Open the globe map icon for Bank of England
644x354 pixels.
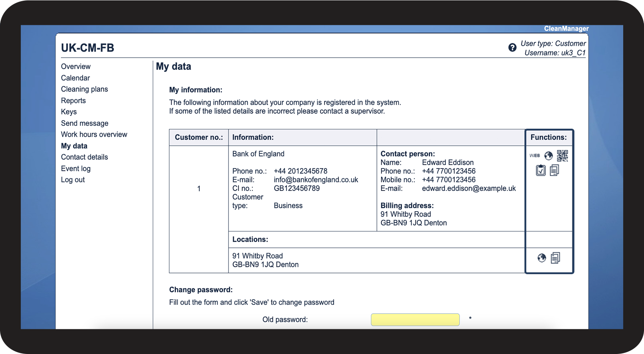tap(549, 156)
